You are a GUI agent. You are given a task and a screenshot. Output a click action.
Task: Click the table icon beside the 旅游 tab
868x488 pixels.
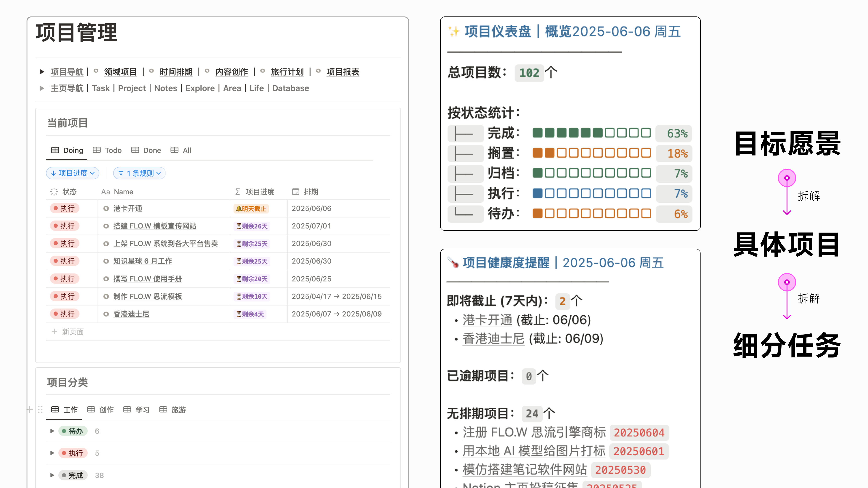[x=164, y=410]
